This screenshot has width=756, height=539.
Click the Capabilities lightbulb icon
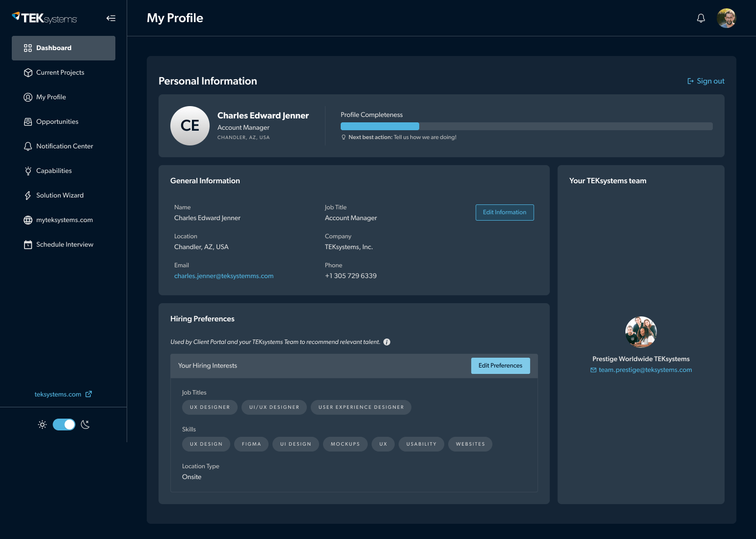pos(28,171)
